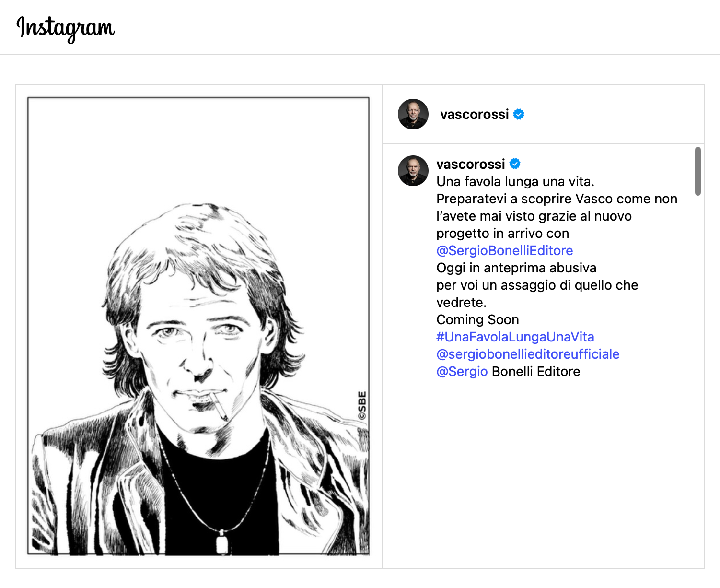Click the verified badge beside the caption username
The width and height of the screenshot is (720, 588).
pos(515,164)
